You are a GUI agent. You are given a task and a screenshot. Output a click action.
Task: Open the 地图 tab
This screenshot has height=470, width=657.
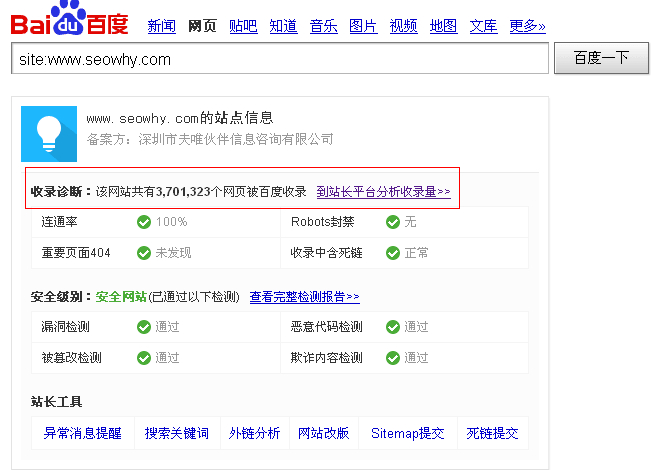tap(443, 26)
